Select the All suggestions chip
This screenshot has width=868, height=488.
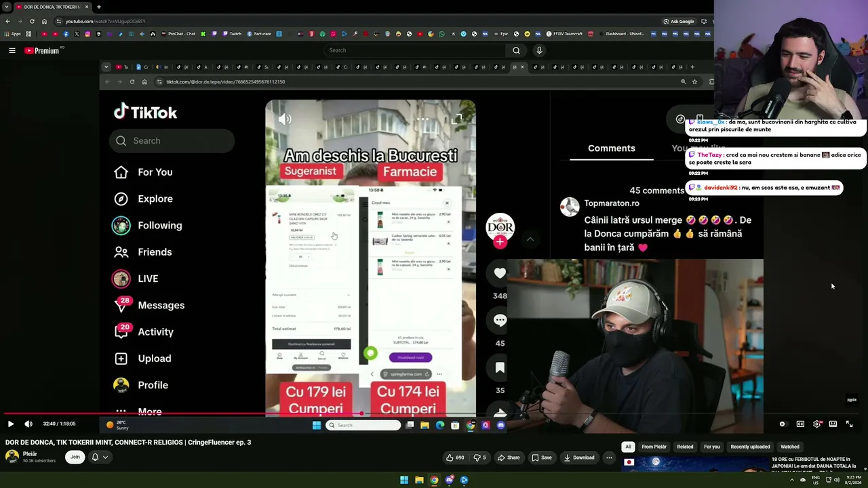click(x=628, y=447)
